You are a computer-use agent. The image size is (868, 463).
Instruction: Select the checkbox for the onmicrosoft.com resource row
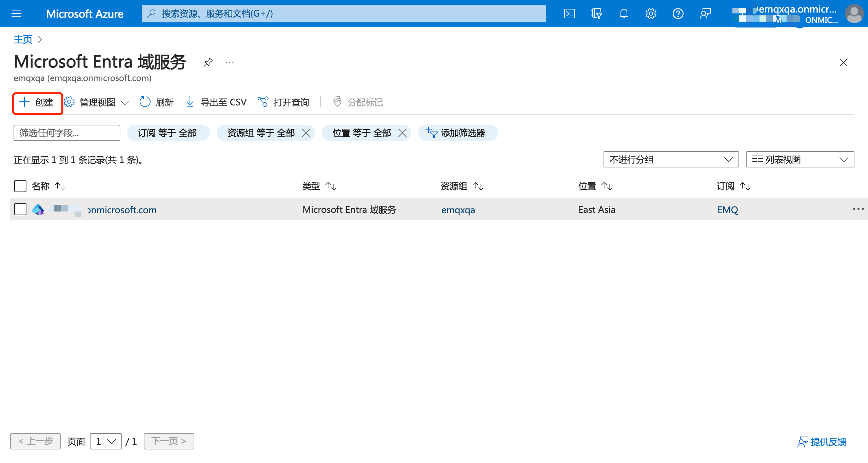pos(20,209)
